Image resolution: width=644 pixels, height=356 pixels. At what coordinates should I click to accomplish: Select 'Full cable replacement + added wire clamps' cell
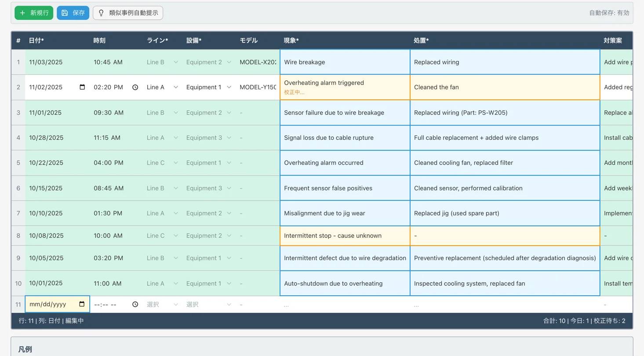pyautogui.click(x=505, y=138)
